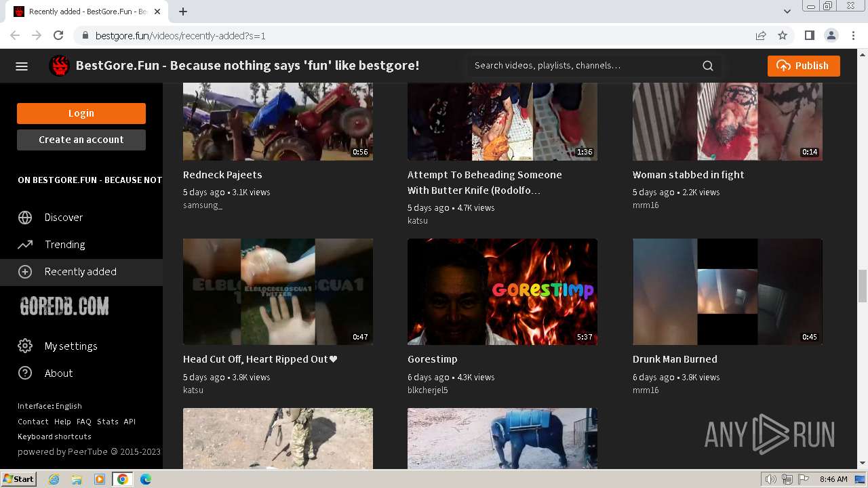The image size is (868, 488).
Task: Open Discover in the sidebar
Action: tap(81, 218)
